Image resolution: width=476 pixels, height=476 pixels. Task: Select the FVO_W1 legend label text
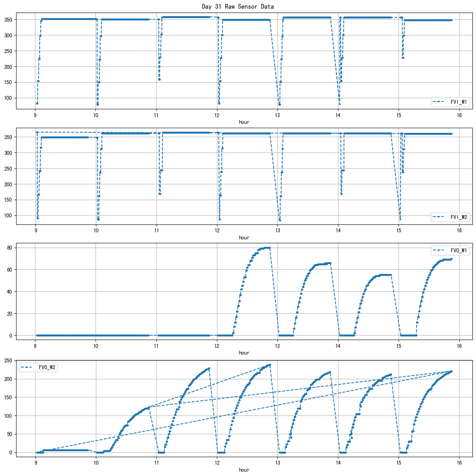(458, 250)
